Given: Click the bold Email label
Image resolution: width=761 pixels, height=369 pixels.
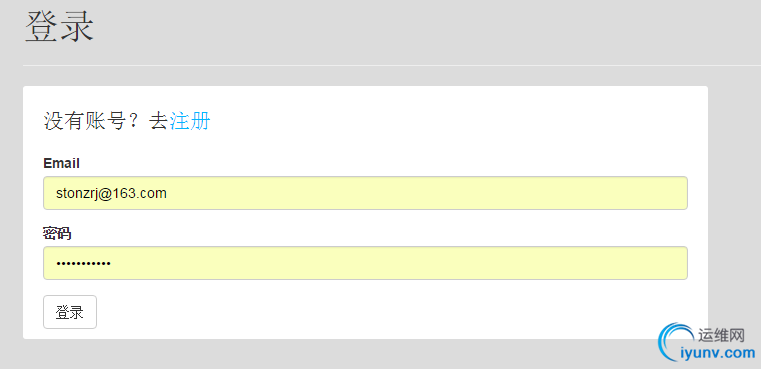Looking at the screenshot, I should pyautogui.click(x=61, y=164).
